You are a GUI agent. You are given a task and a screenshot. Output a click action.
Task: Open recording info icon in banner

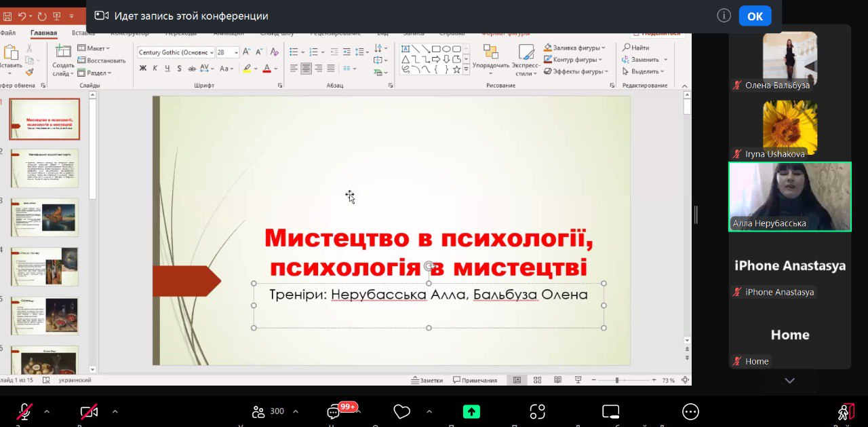tap(724, 16)
